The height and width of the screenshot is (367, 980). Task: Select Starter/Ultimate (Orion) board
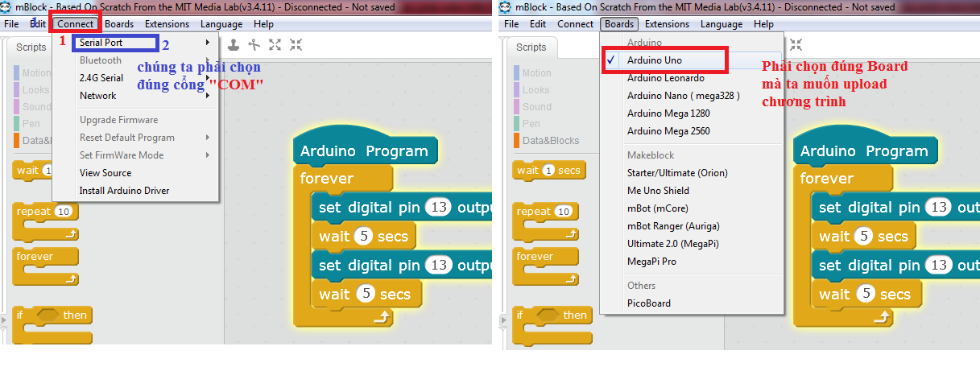691,173
